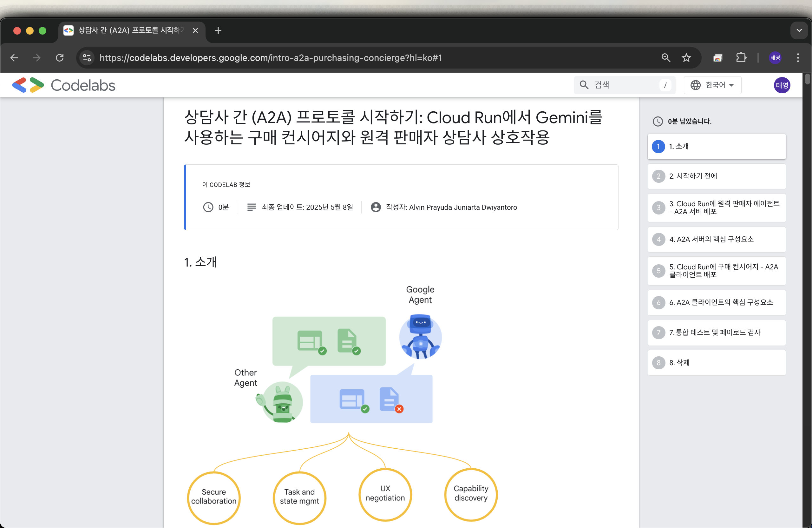The height and width of the screenshot is (528, 812).
Task: Open the extensions puzzle icon
Action: [x=741, y=58]
